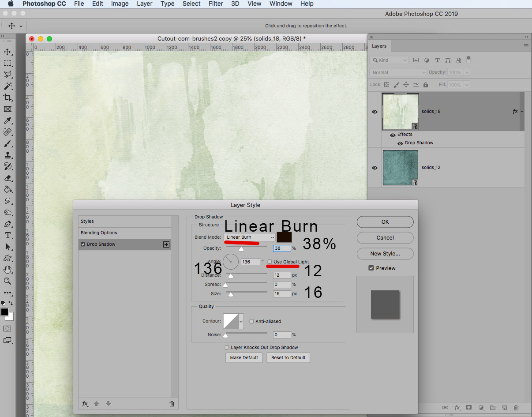
Task: Select the Eyedropper tool
Action: click(7, 121)
